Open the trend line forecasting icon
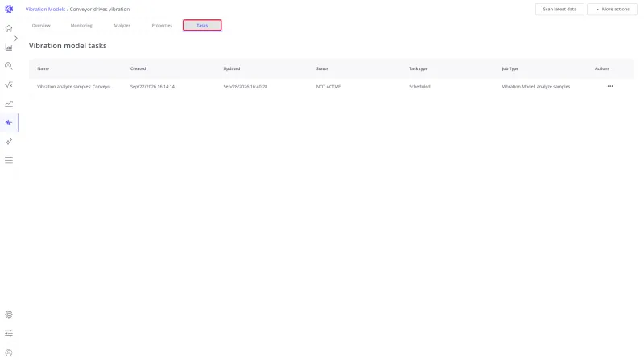Viewport: 644px width, 362px height. pyautogui.click(x=9, y=104)
